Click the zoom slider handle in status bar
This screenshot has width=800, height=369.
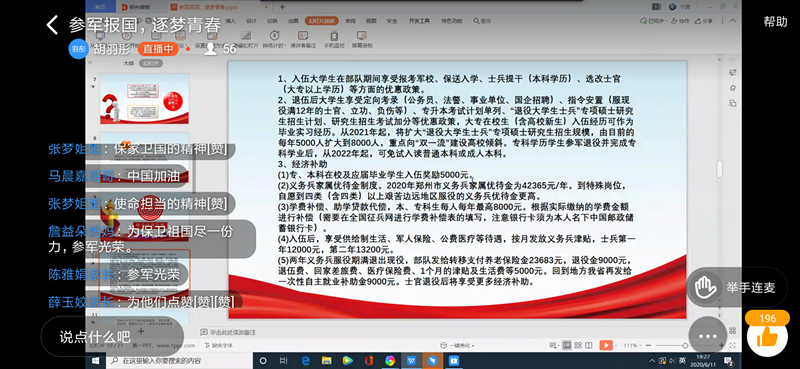tap(685, 346)
